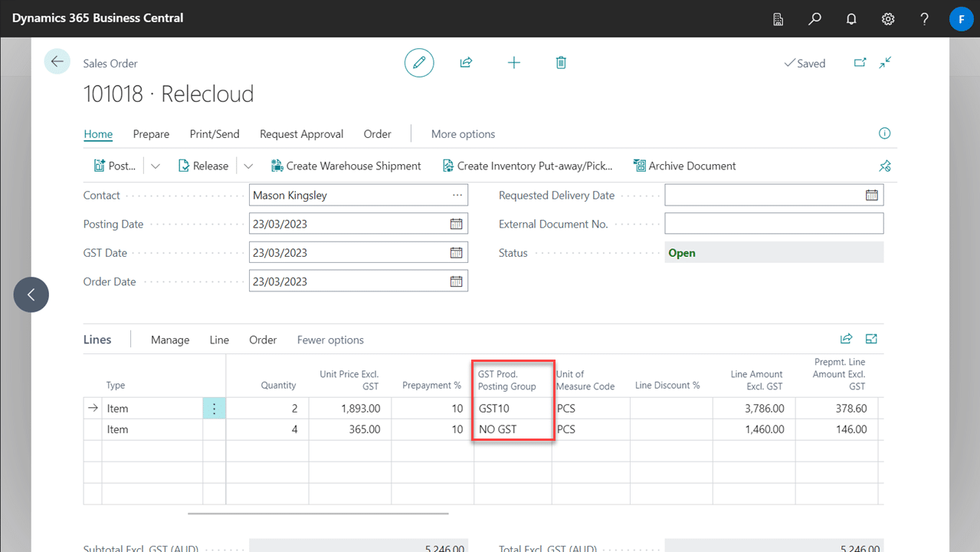Image resolution: width=980 pixels, height=552 pixels.
Task: Click the External Document No. field
Action: tap(774, 224)
